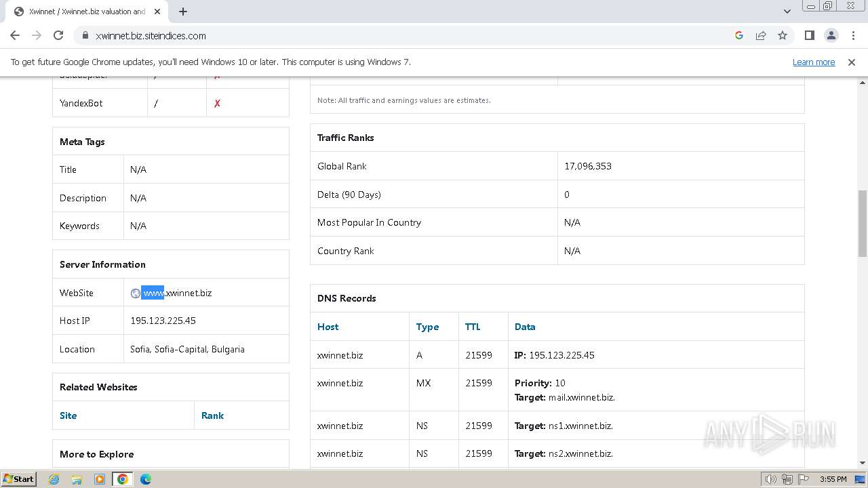Open Chrome three-dot menu

click(x=853, y=35)
